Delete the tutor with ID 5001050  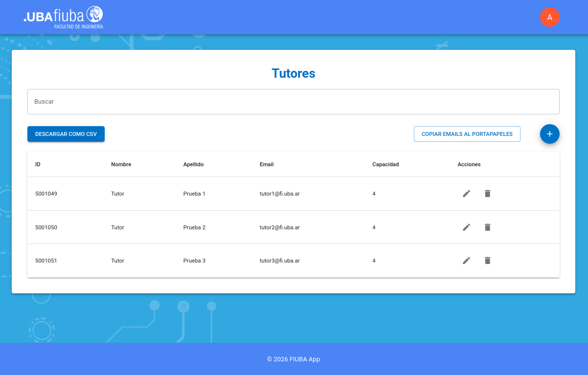(x=487, y=227)
